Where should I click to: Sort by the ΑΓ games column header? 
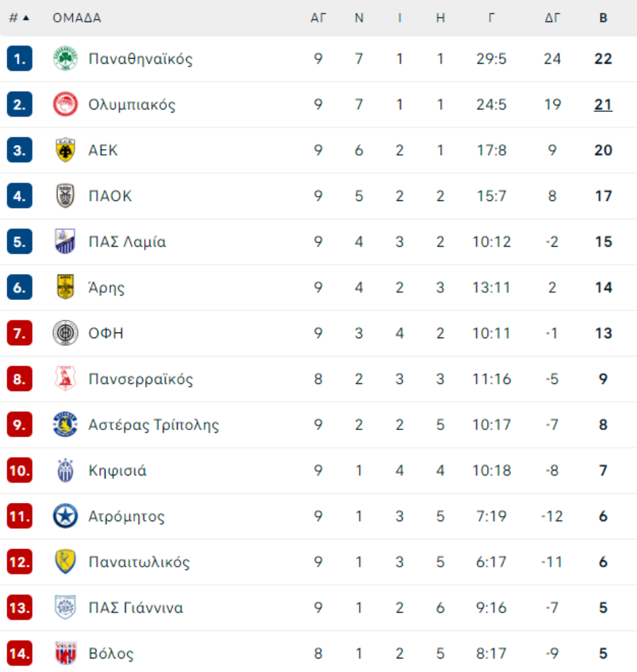[x=318, y=18]
